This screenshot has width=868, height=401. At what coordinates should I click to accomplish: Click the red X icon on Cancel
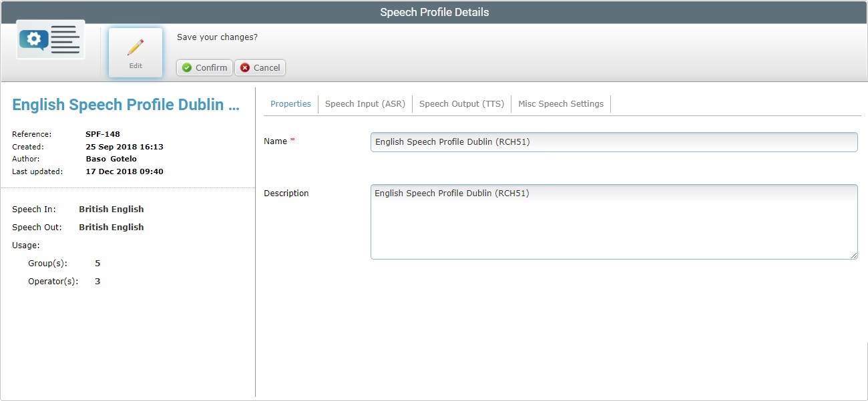coord(245,67)
